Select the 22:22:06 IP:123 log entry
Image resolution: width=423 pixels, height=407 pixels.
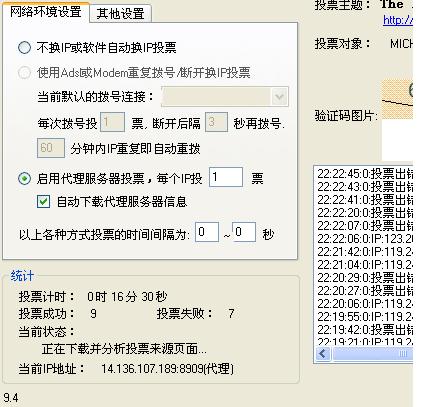(x=365, y=239)
